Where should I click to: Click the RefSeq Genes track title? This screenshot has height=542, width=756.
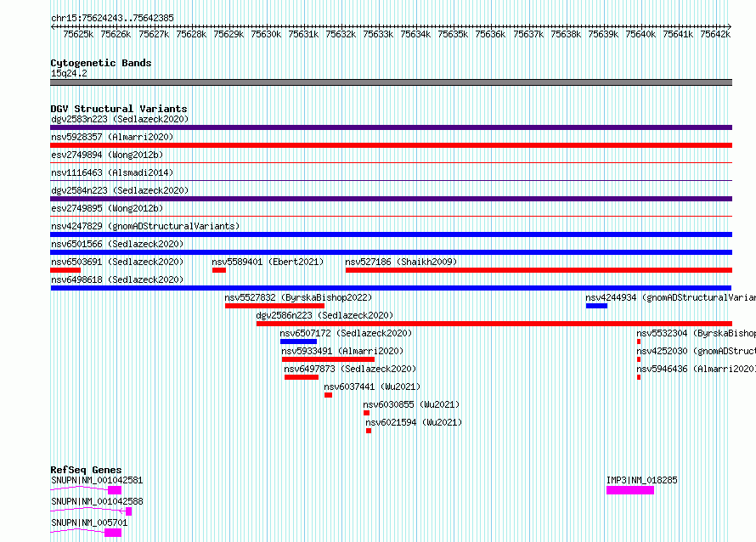86,470
